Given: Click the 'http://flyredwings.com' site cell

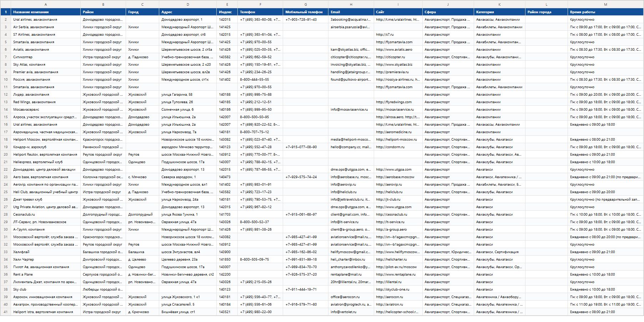Looking at the screenshot, I should [398, 102].
